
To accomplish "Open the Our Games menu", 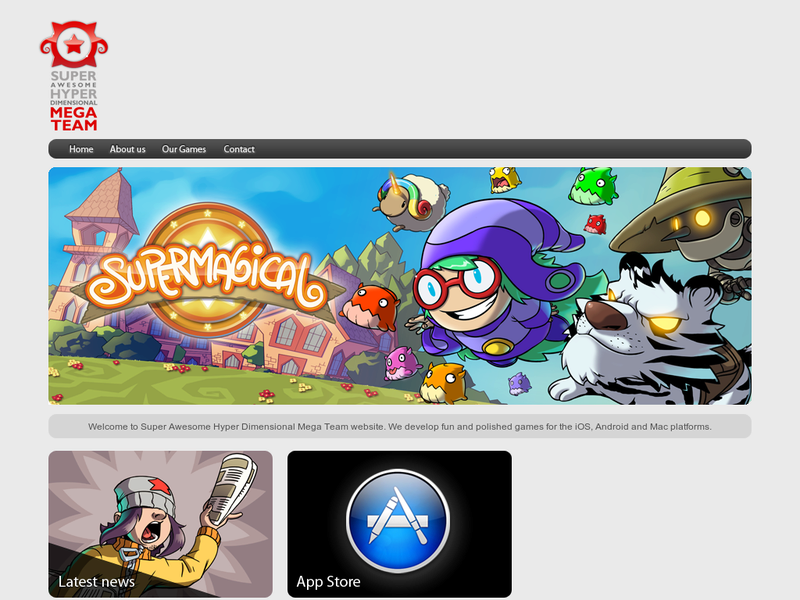I will tap(184, 149).
